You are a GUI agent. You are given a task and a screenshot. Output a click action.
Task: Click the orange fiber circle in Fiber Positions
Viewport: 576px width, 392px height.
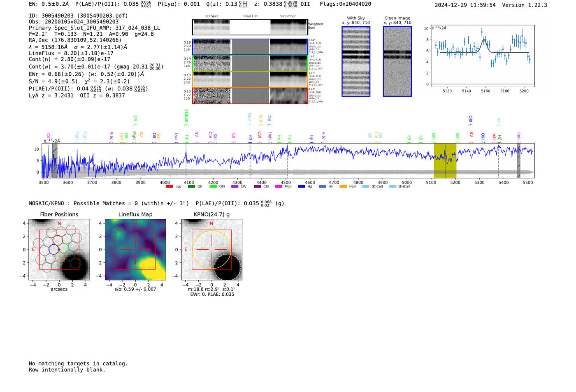click(x=60, y=257)
